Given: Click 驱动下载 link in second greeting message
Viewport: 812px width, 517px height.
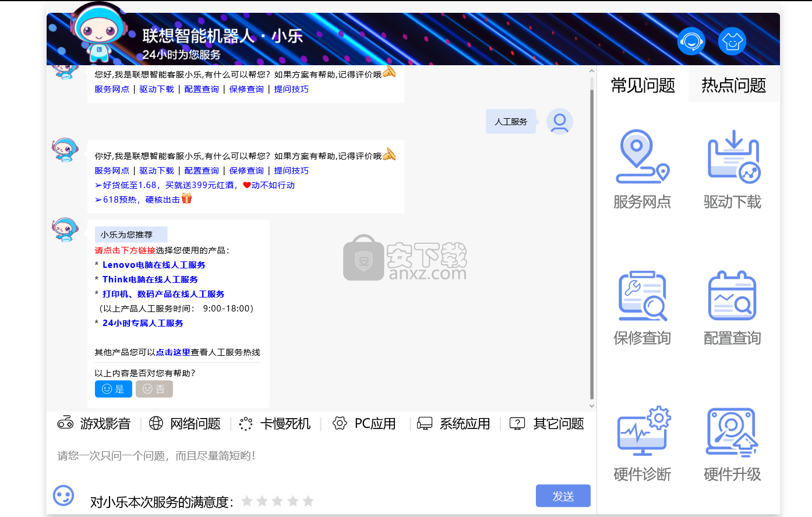Looking at the screenshot, I should click(157, 171).
